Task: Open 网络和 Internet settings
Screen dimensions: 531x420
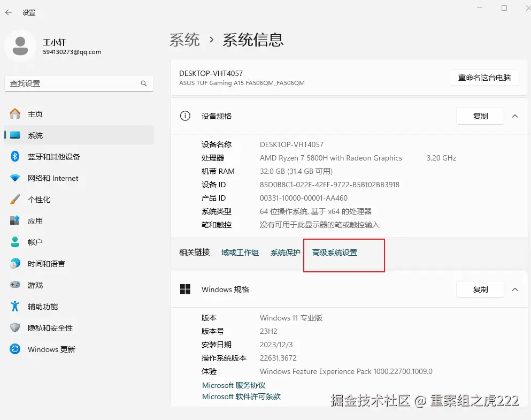Action: click(79, 178)
